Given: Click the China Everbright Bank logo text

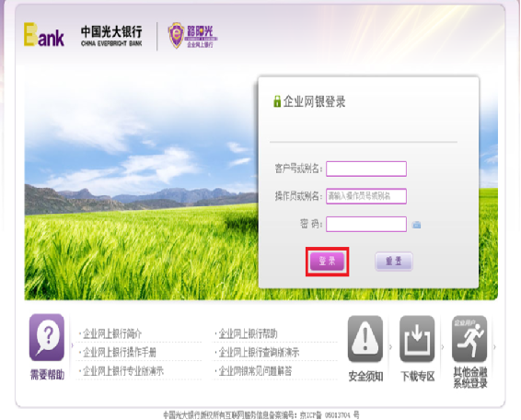Looking at the screenshot, I should coord(111,36).
